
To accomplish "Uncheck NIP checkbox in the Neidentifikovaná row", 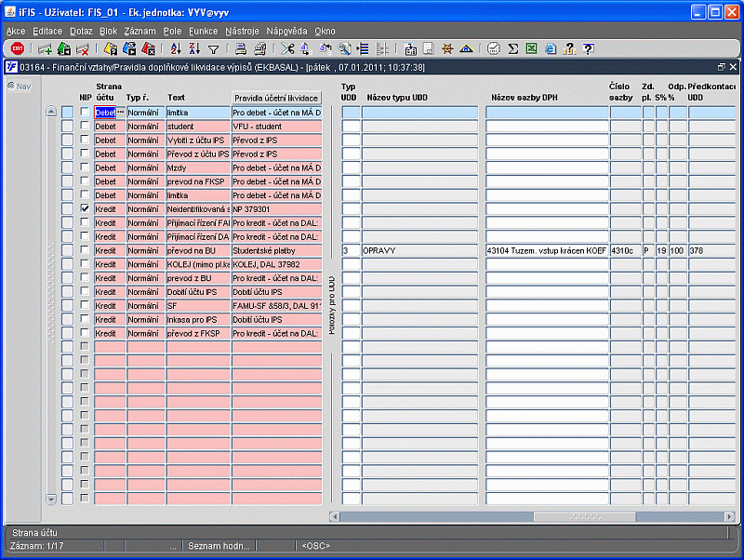I will [x=85, y=208].
